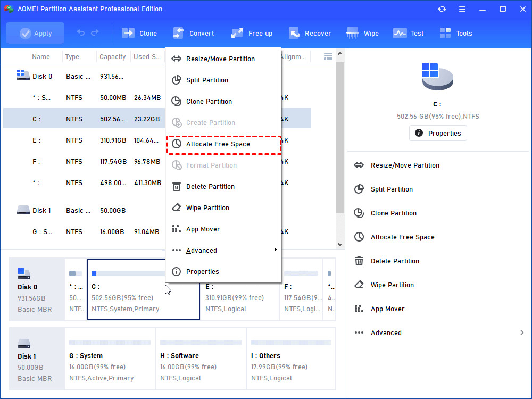This screenshot has height=399, width=532.
Task: Choose Clone Partition in context menu
Action: tap(223, 102)
